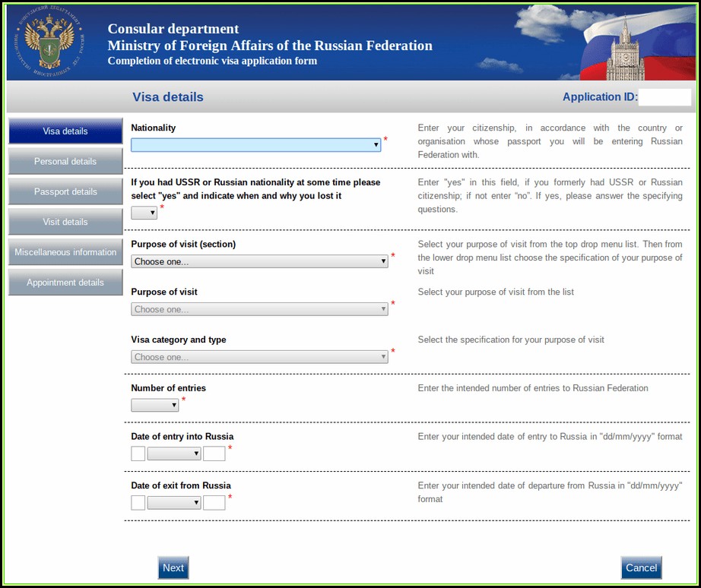
Task: Click the 'Date of exit from Russia' label
Action: [x=181, y=485]
